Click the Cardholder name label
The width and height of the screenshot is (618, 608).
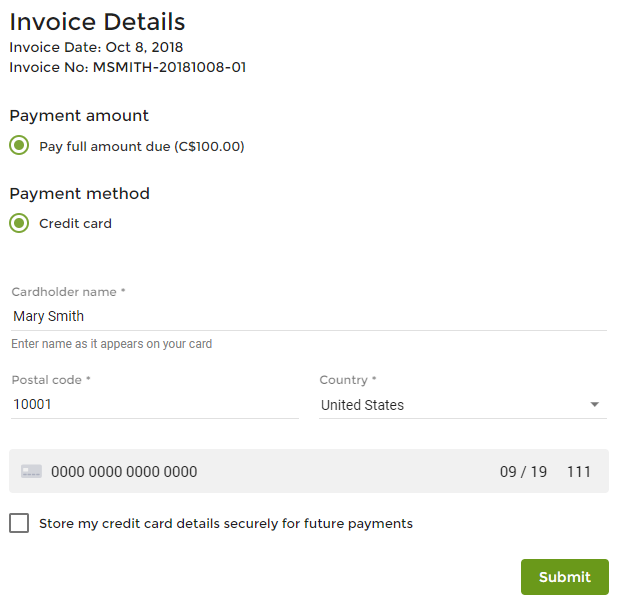click(x=68, y=292)
